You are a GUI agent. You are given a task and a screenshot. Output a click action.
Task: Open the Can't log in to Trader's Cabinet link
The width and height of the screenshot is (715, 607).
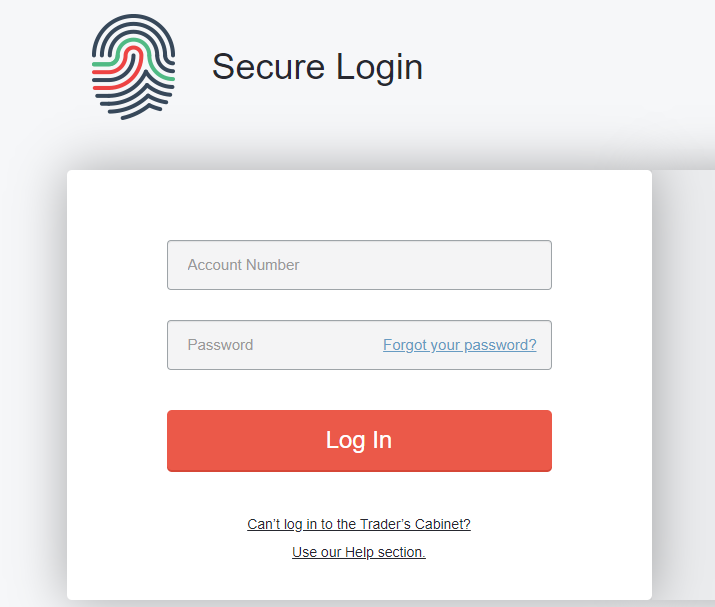[x=359, y=524]
